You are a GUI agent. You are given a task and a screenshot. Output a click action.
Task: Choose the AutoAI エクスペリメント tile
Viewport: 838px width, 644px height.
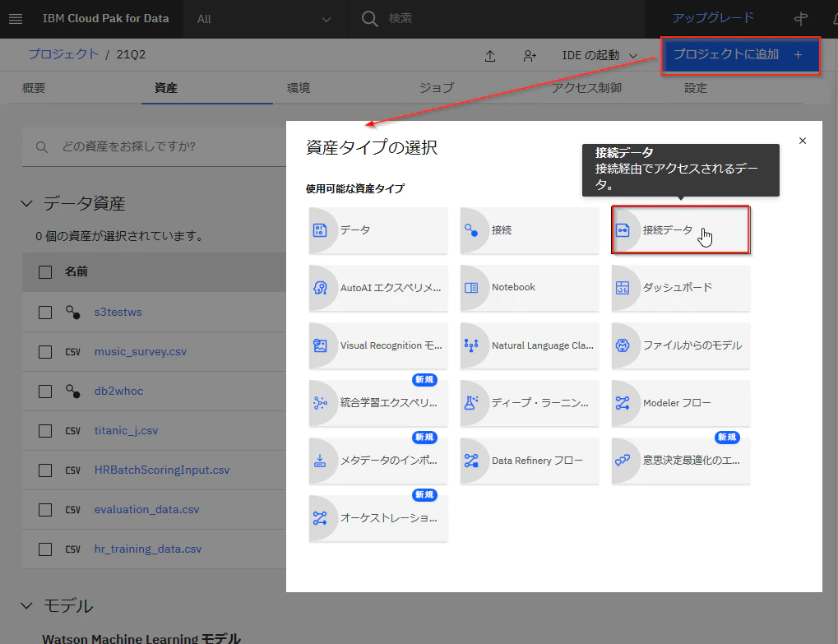click(377, 288)
